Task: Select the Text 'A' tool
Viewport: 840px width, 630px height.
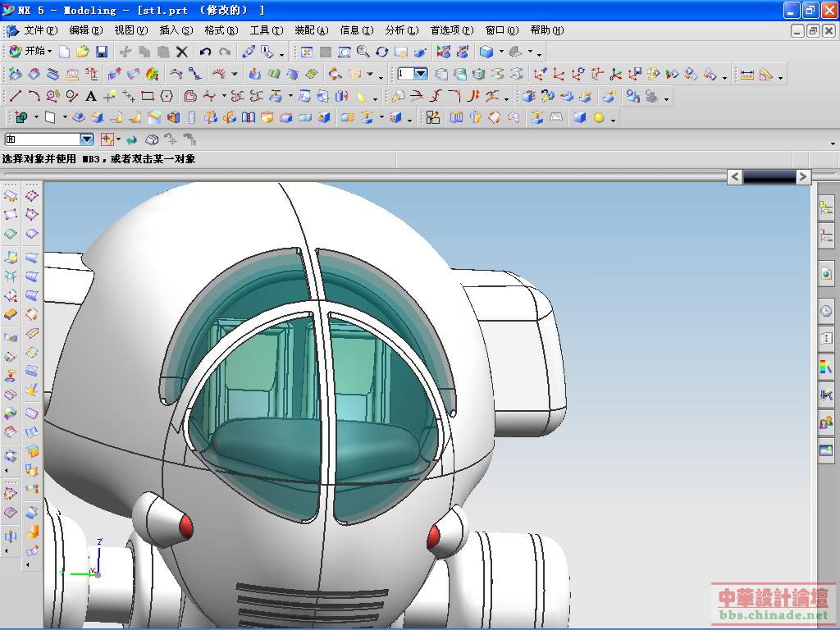Action: (91, 96)
